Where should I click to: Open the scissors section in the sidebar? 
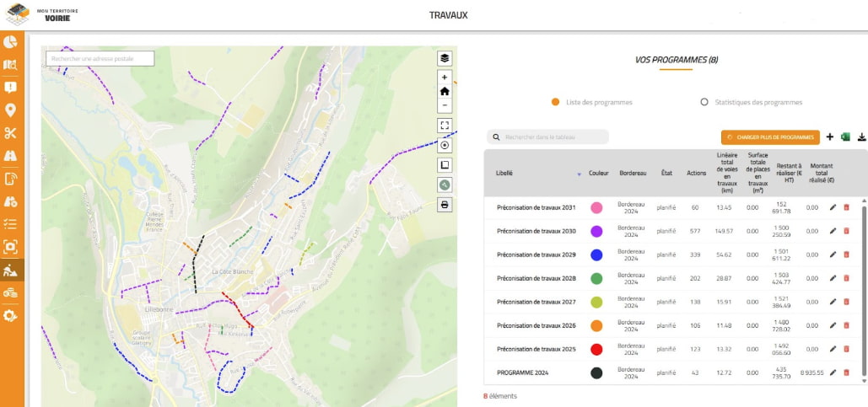pos(11,132)
